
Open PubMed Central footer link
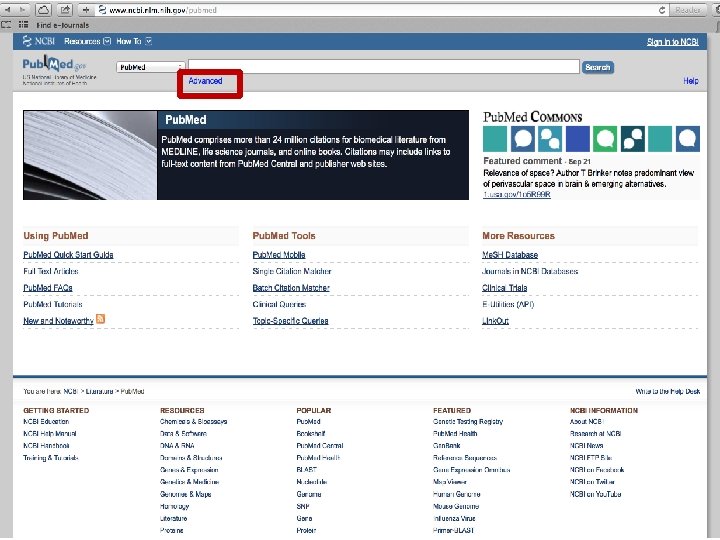click(x=320, y=445)
